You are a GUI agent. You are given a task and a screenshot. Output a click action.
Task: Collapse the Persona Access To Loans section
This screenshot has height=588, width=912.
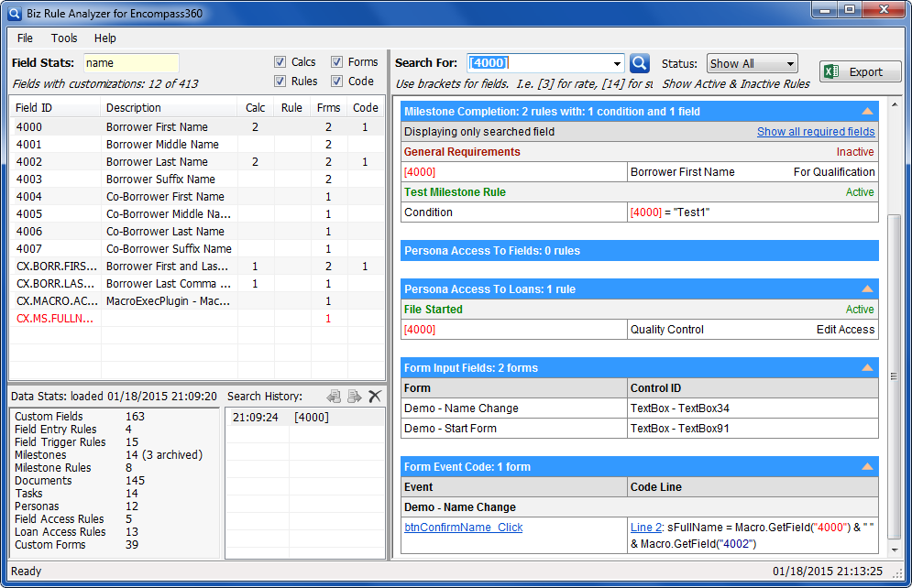867,289
